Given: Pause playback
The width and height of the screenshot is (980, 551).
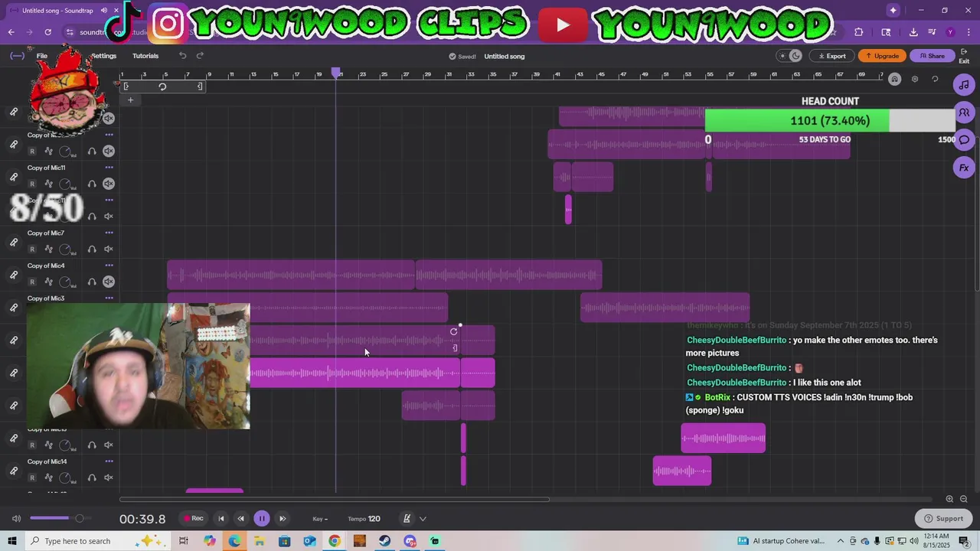Looking at the screenshot, I should [x=261, y=519].
